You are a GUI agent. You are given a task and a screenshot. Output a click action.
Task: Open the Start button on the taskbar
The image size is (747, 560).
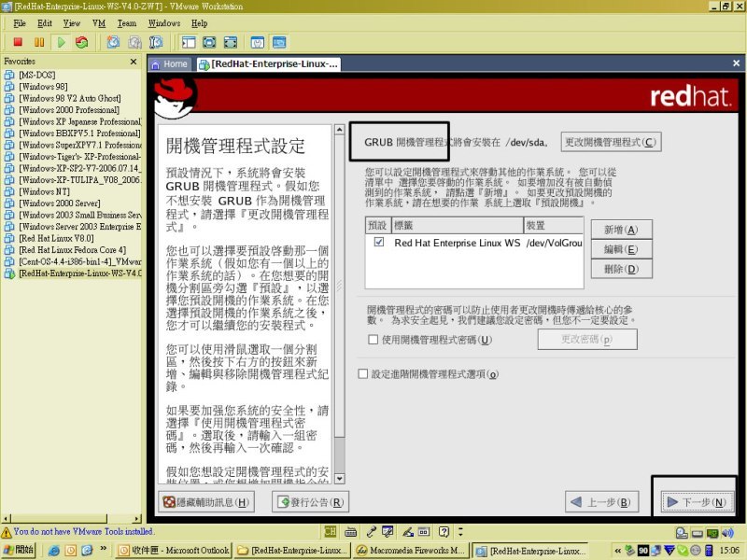coord(18,551)
